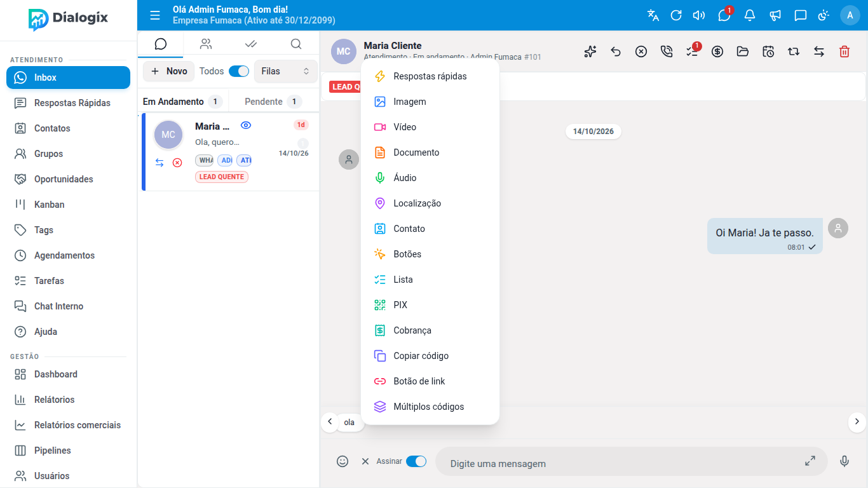
Task: Open Kanban in the sidebar
Action: tap(68, 205)
